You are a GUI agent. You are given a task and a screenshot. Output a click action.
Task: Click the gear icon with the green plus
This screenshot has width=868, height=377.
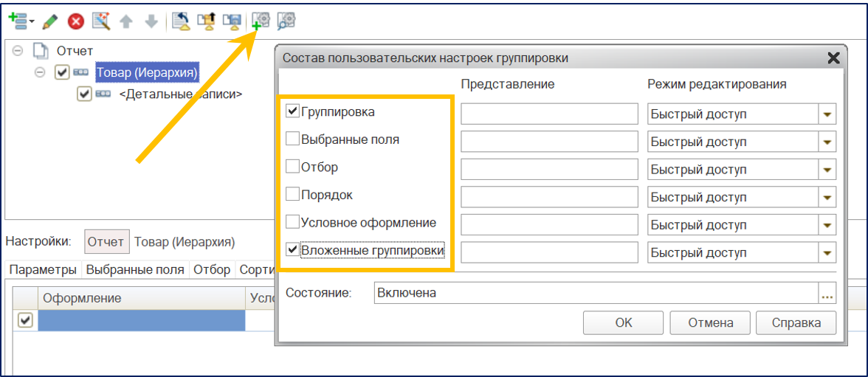pos(260,21)
